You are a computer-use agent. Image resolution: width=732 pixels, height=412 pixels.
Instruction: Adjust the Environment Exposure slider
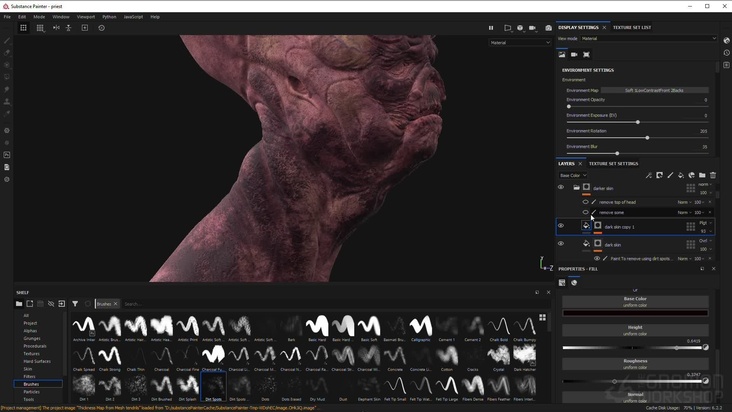click(637, 122)
